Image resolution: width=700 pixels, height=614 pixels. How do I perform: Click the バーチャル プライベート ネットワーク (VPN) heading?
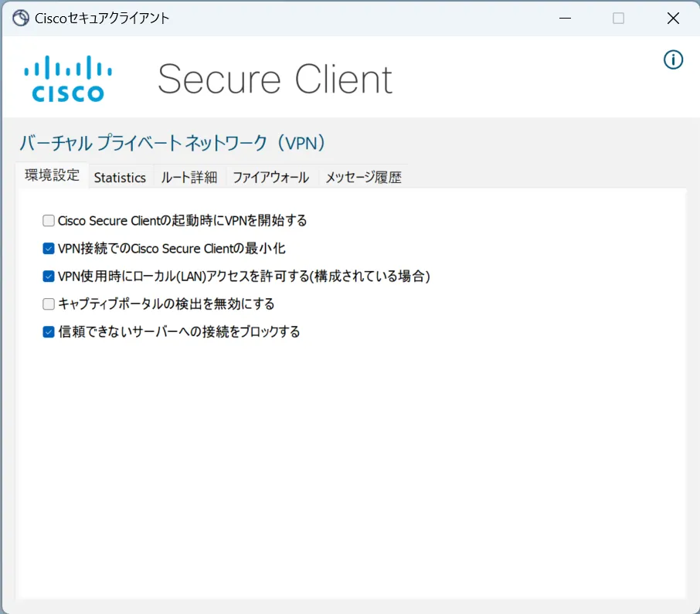(172, 143)
